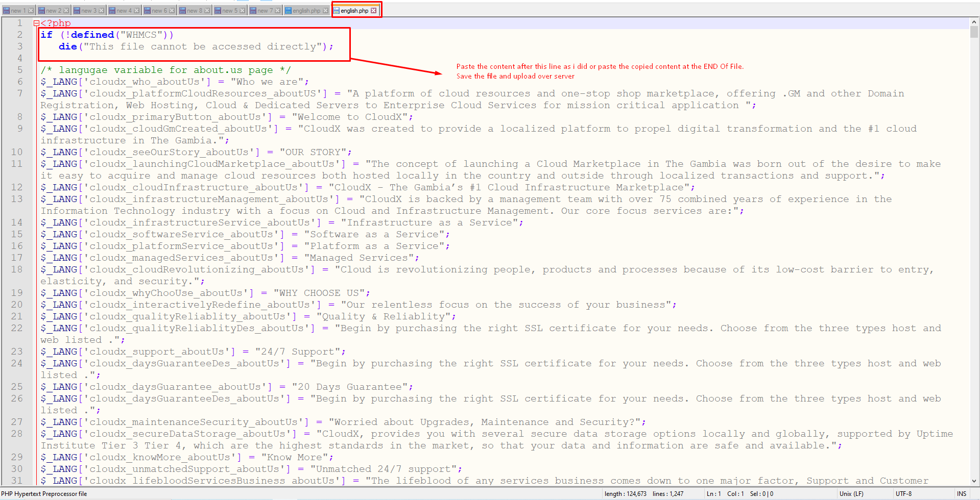Click the comment 'langugae variable for about.us page'
This screenshot has width=980, height=500.
(x=166, y=70)
